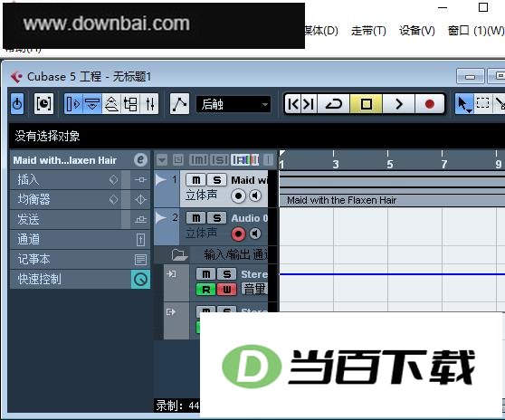Select the Range Selection tool
The width and height of the screenshot is (505, 420).
point(482,104)
